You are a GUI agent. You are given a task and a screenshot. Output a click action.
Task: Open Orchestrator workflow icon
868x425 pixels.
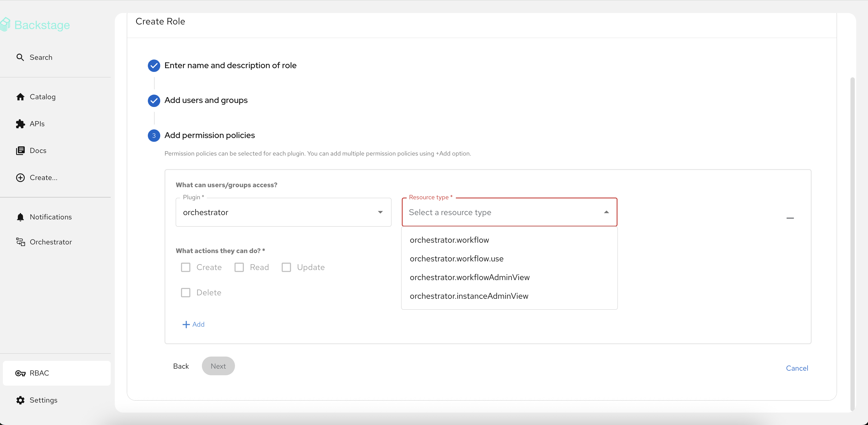[x=20, y=242]
